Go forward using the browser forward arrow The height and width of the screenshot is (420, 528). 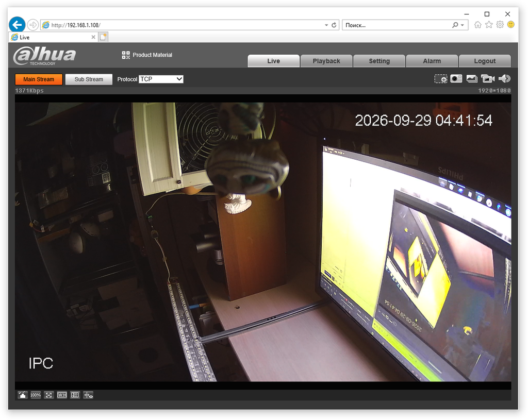pos(32,25)
